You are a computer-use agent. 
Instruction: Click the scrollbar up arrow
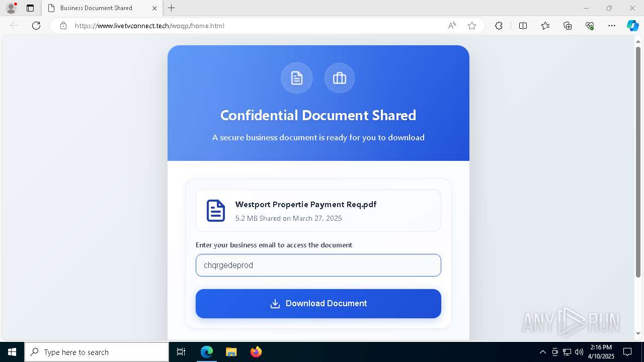pos(638,41)
